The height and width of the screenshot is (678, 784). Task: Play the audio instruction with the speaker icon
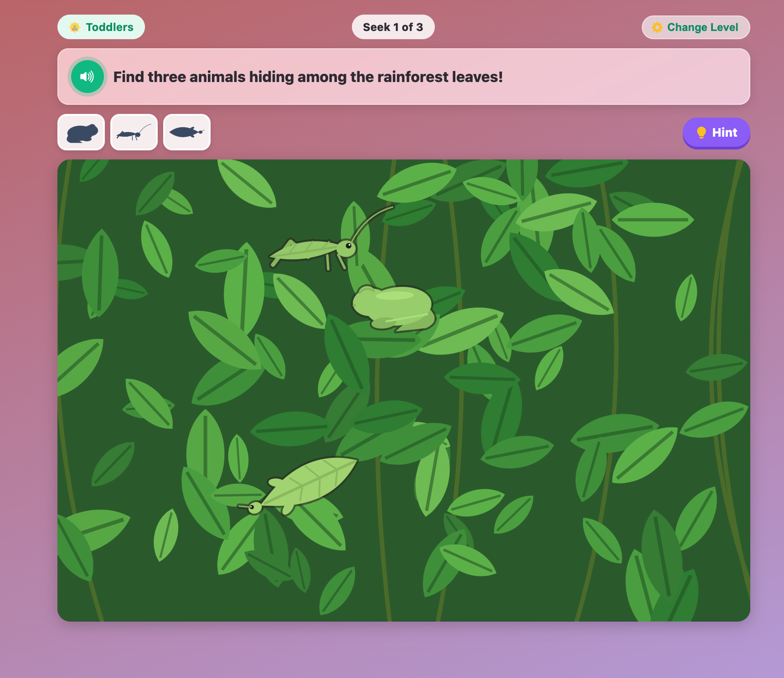tap(88, 77)
